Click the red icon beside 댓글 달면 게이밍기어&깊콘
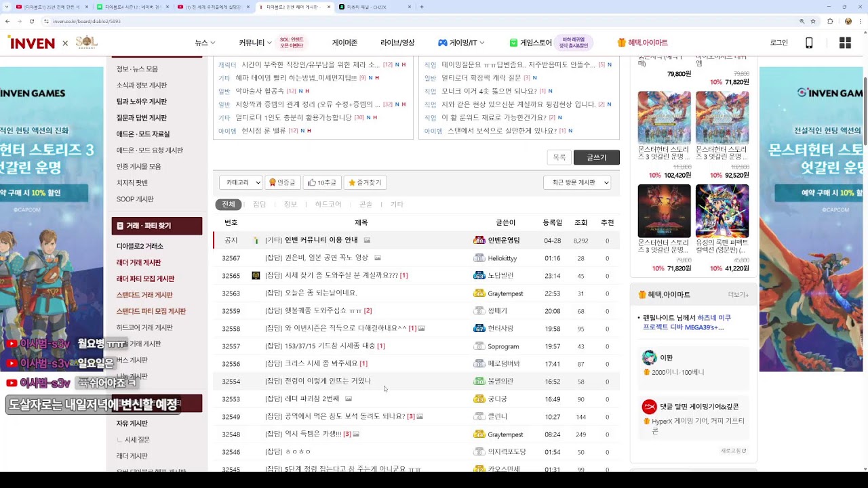Viewport: 868px width, 488px height. click(x=649, y=407)
